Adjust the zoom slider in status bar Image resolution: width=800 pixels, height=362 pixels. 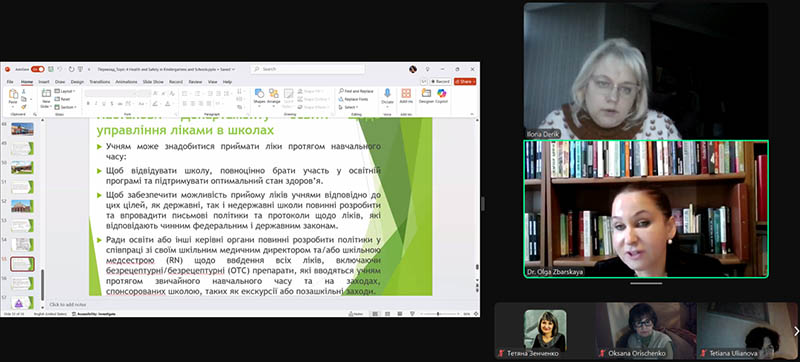439,314
